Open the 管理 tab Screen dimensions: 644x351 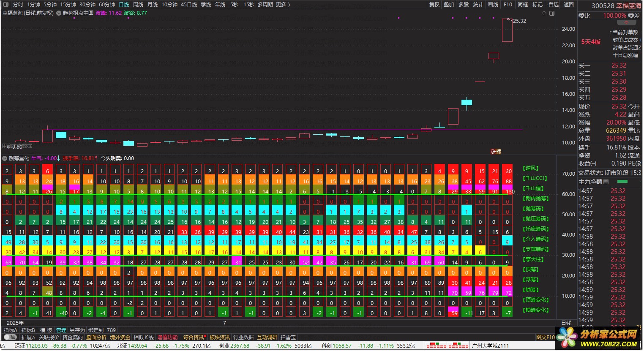pyautogui.click(x=61, y=330)
